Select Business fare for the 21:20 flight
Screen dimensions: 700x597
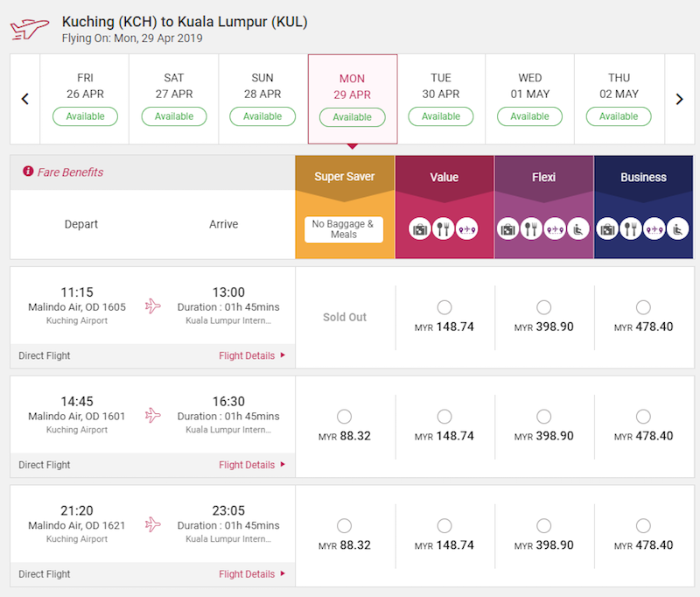click(x=643, y=526)
